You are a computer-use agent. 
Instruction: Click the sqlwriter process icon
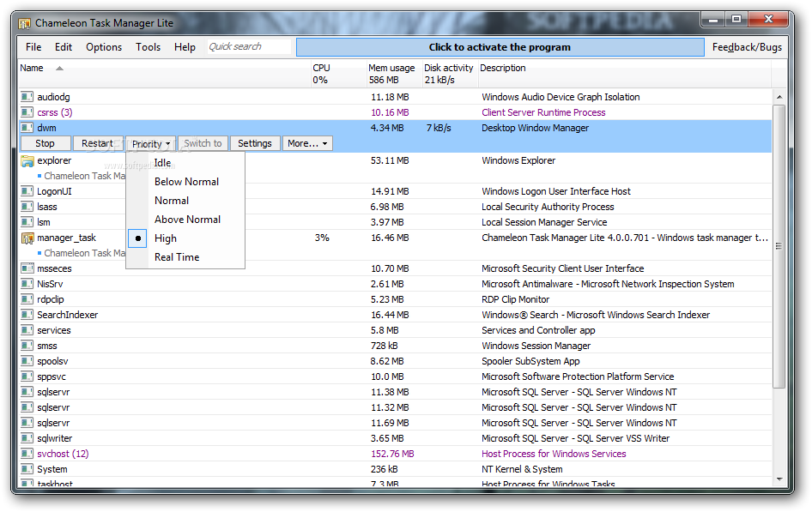(27, 438)
